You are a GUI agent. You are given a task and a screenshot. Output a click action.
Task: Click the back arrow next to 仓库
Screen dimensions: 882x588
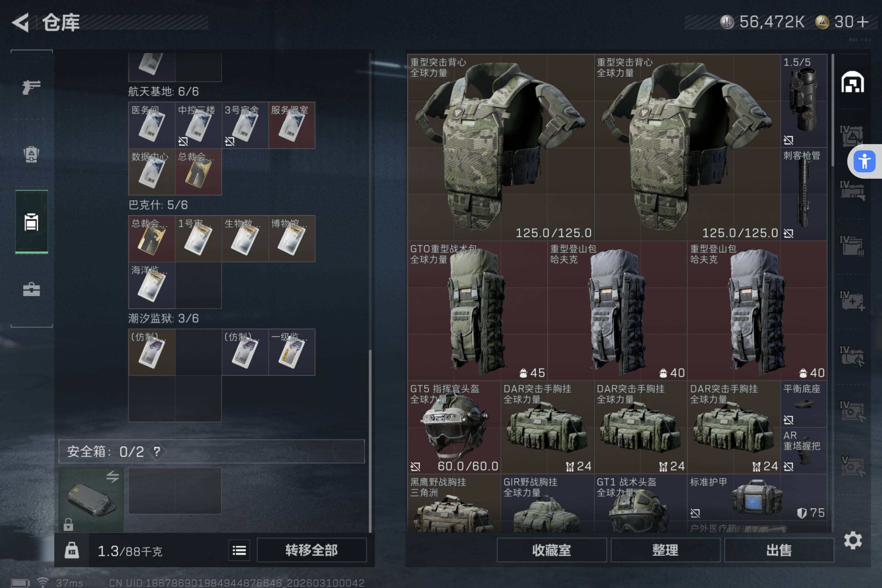pyautogui.click(x=20, y=22)
